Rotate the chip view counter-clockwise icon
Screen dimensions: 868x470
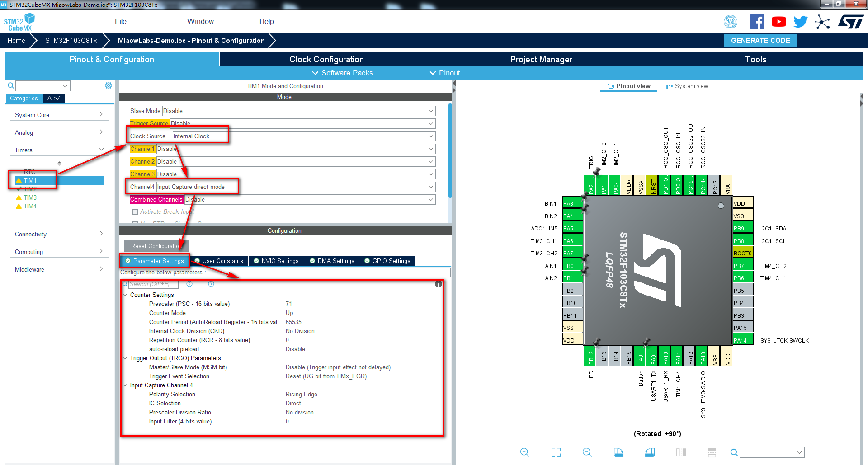[650, 452]
